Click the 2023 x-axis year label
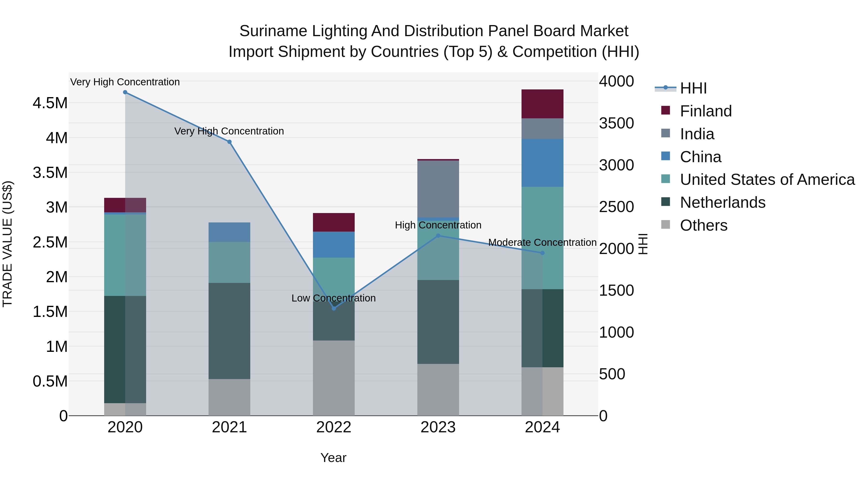The width and height of the screenshot is (868, 488). click(x=438, y=427)
